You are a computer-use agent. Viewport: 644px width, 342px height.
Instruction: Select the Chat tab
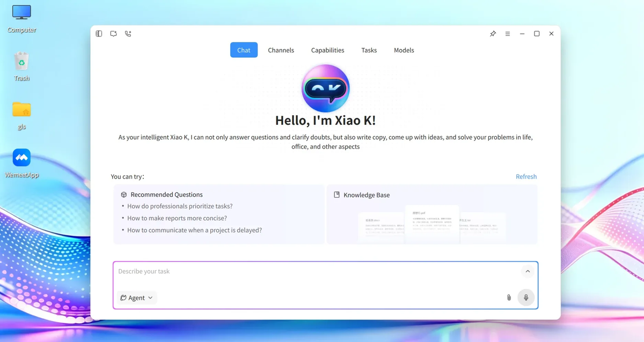(244, 50)
